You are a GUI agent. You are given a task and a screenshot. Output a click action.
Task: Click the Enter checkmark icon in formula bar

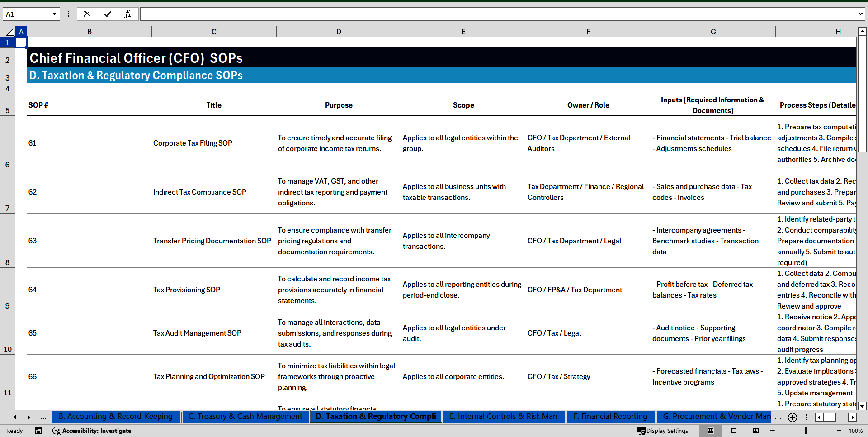point(107,14)
